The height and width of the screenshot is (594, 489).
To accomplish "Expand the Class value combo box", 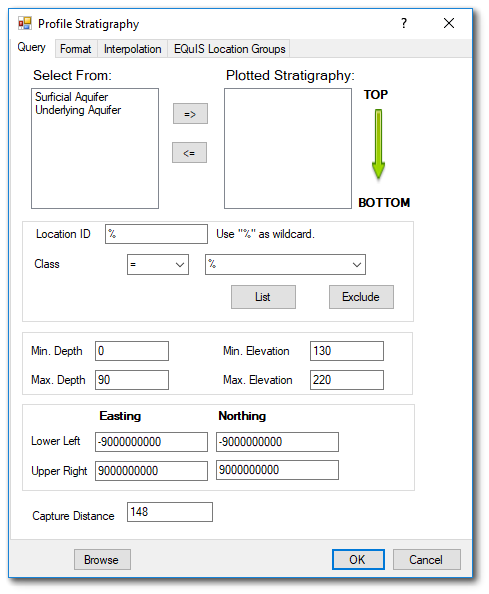I will click(x=285, y=264).
